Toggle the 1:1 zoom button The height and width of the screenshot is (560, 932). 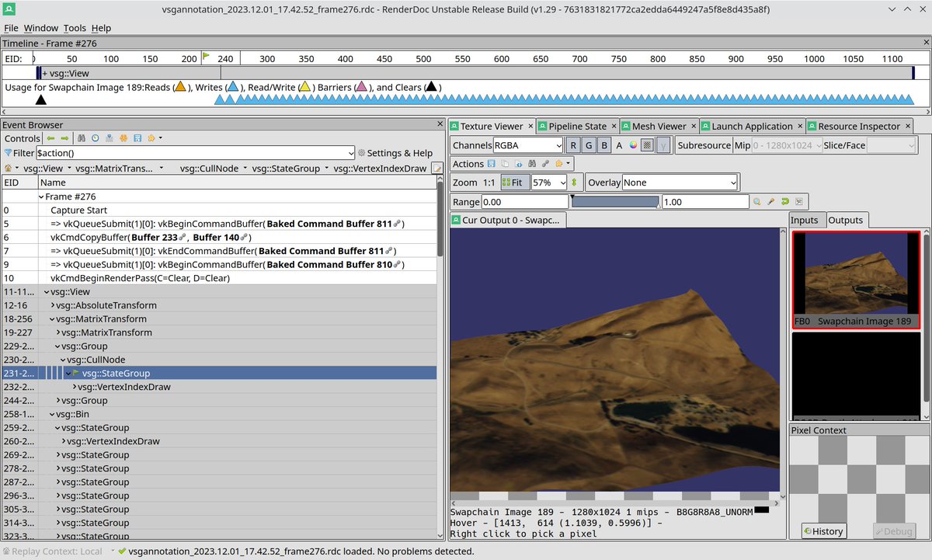point(489,183)
